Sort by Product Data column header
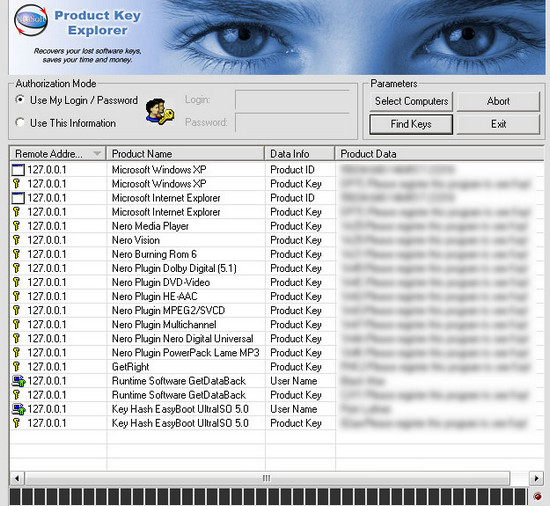Screen dimensions: 550x506 [440, 154]
